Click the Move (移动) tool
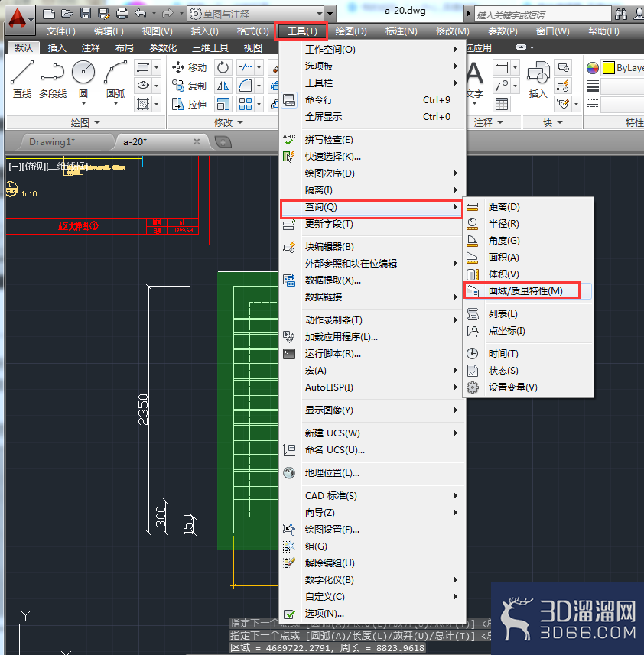644x655 pixels. point(190,67)
